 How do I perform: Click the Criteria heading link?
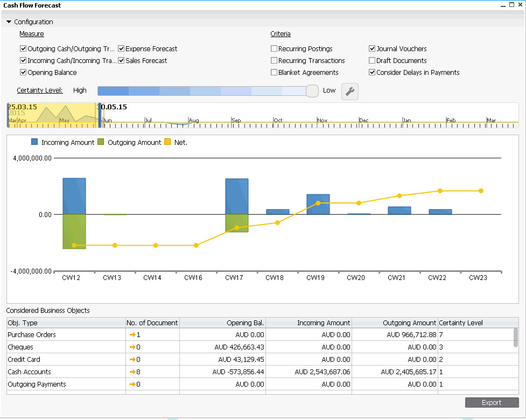click(280, 34)
